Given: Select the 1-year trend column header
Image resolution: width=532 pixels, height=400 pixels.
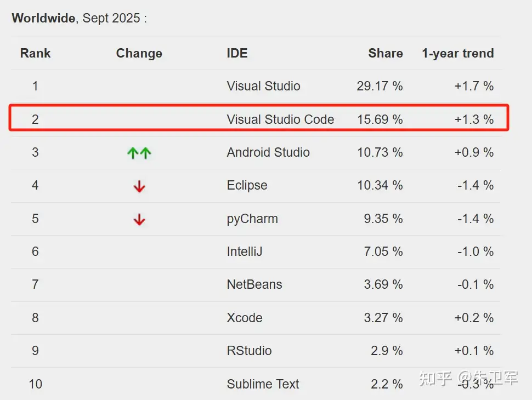Looking at the screenshot, I should pos(458,53).
